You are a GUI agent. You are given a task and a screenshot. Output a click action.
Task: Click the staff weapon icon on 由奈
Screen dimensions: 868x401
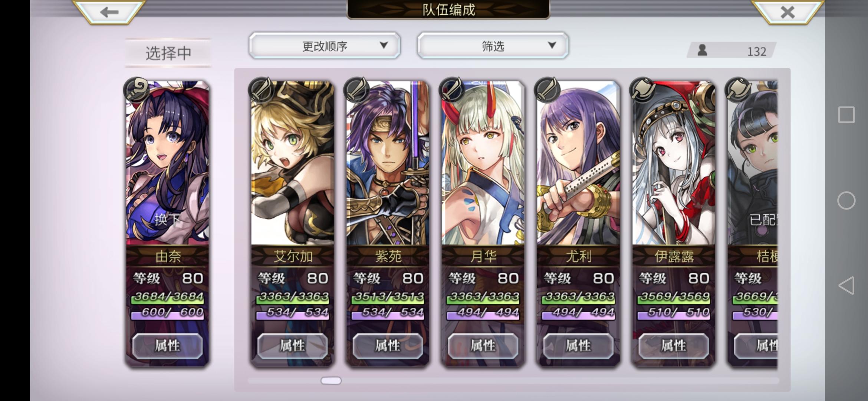click(136, 89)
